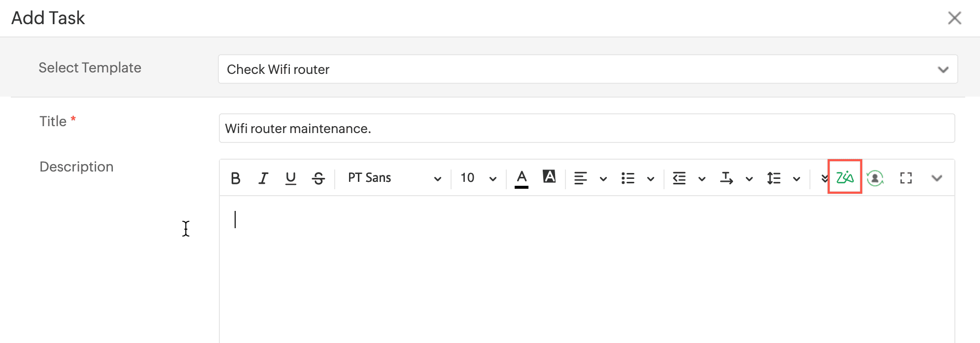Click the decrease indent icon

point(679,178)
